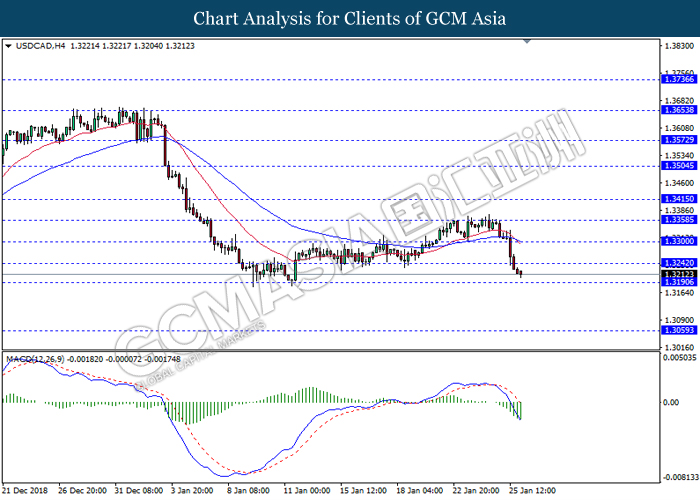Select the 1.35045 price level label
This screenshot has height=500, width=700.
pos(679,166)
